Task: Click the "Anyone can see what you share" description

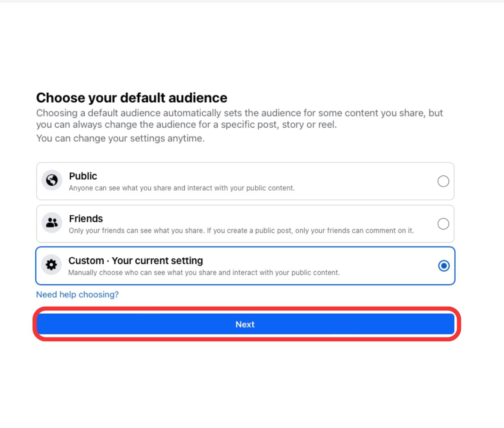Action: (182, 188)
